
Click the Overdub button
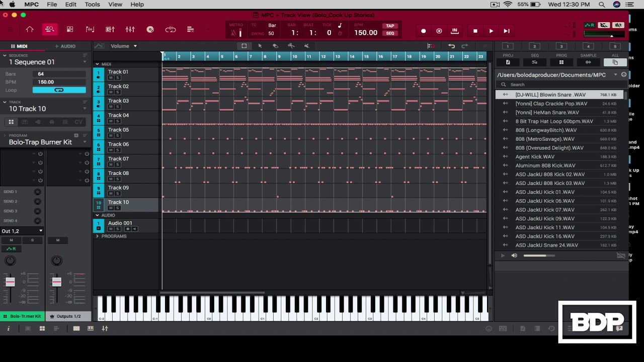point(439,31)
